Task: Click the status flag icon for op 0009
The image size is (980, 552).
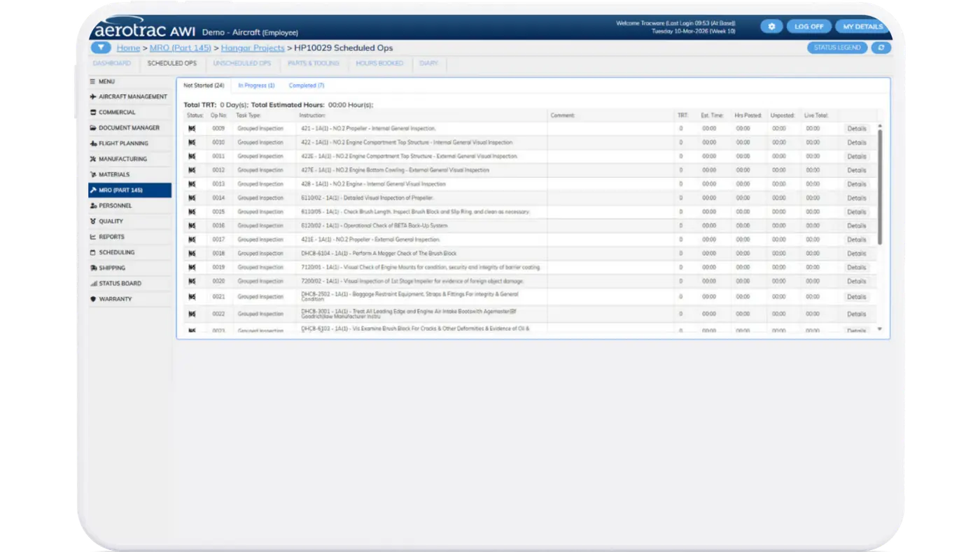Action: click(192, 129)
